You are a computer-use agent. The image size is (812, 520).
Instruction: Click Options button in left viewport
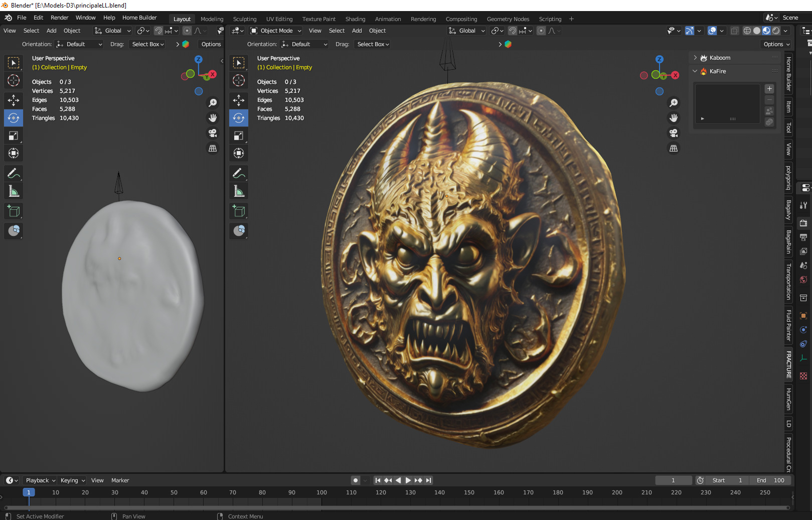pyautogui.click(x=211, y=44)
